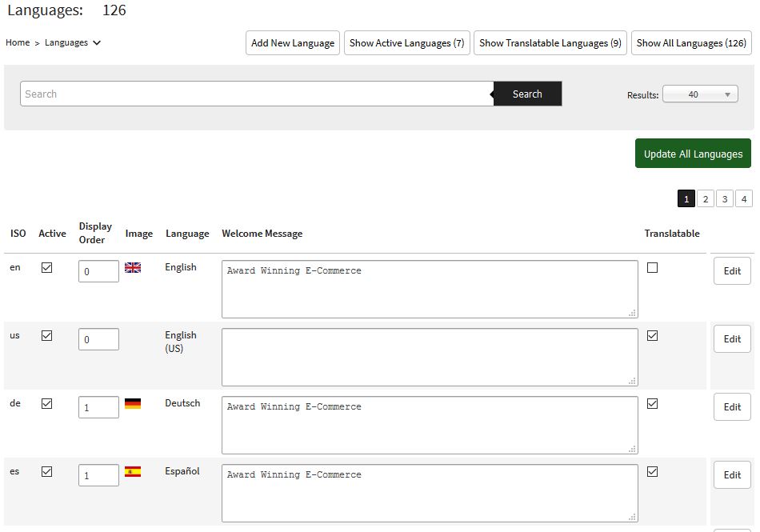Open the Home breadcrumb link
This screenshot has height=532, width=760.
coord(18,42)
